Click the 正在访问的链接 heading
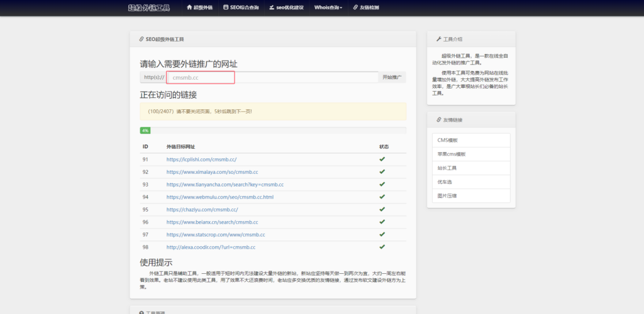The height and width of the screenshot is (314, 644). (x=169, y=95)
